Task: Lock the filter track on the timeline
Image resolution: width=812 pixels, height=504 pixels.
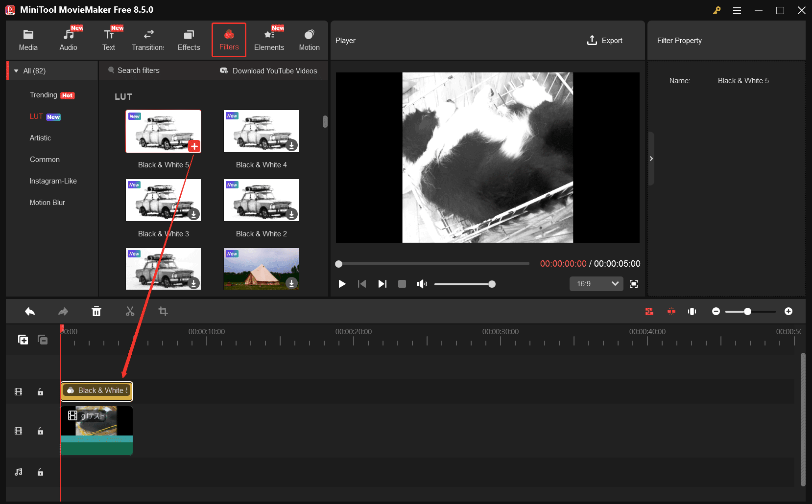Action: click(x=40, y=391)
